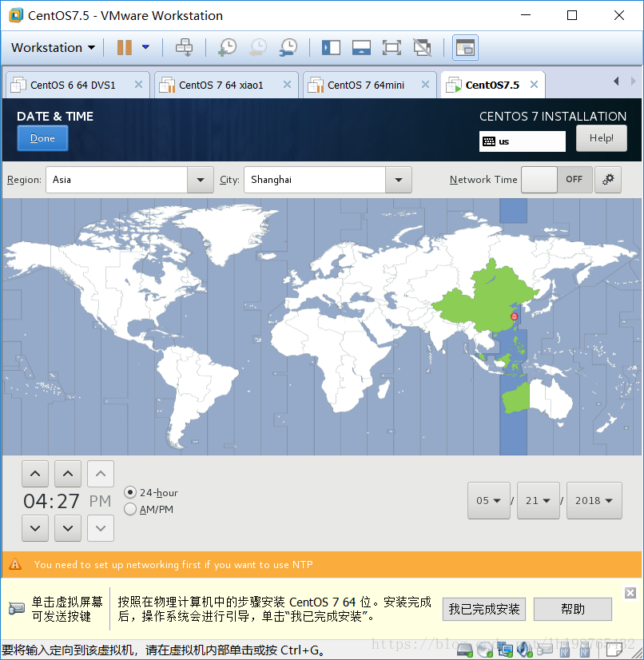Select the AM/PM radio button
Viewport: 644px width, 660px height.
130,509
